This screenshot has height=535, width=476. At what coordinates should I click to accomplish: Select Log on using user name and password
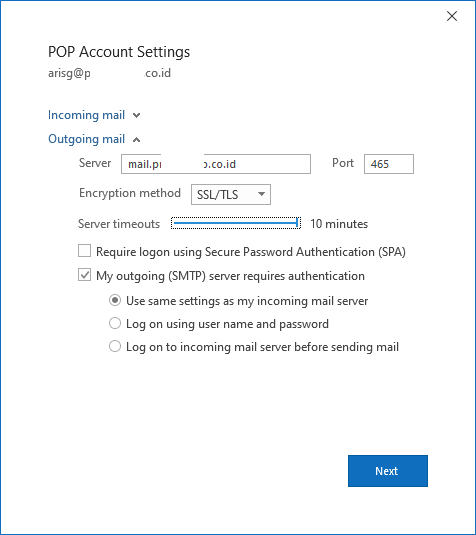pos(115,323)
